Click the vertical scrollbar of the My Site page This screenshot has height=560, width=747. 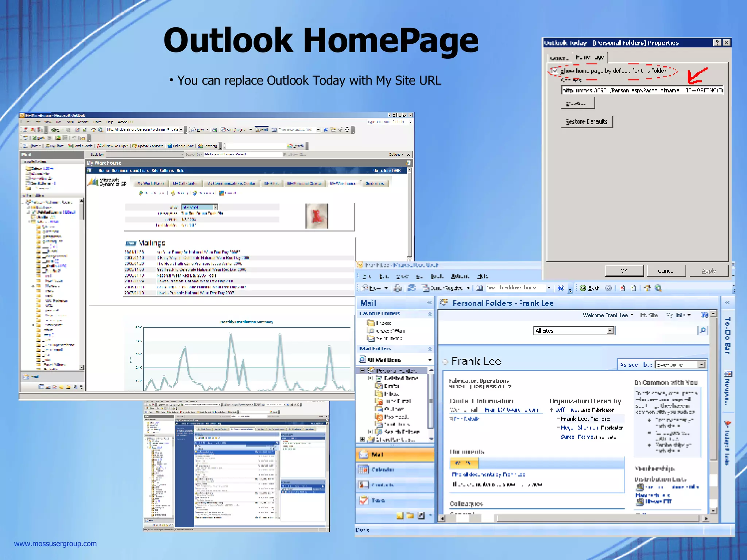(714, 412)
